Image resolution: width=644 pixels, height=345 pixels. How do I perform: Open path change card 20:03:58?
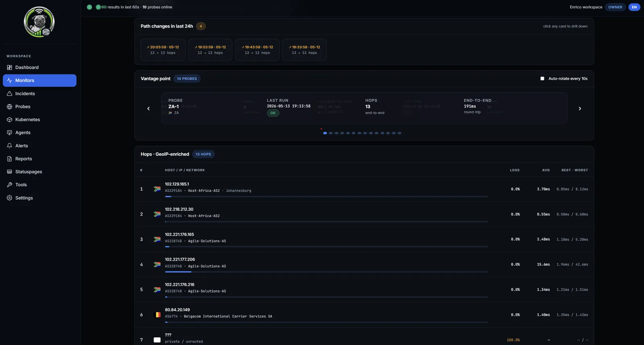[x=163, y=50]
